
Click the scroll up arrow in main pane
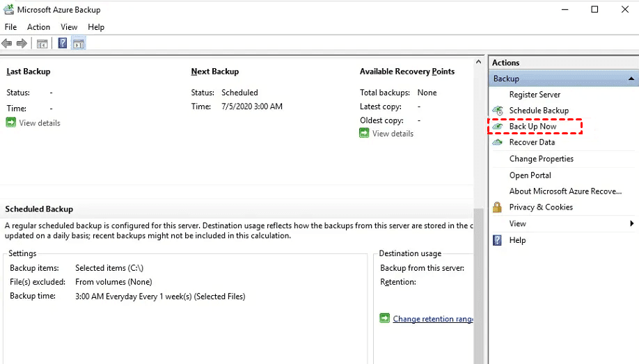[478, 62]
